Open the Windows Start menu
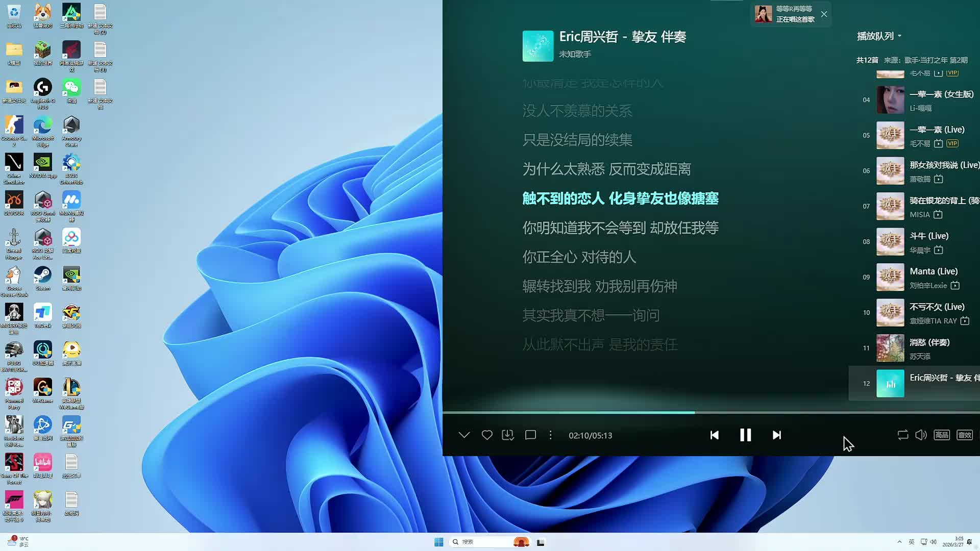Viewport: 980px width, 551px height. point(438,542)
